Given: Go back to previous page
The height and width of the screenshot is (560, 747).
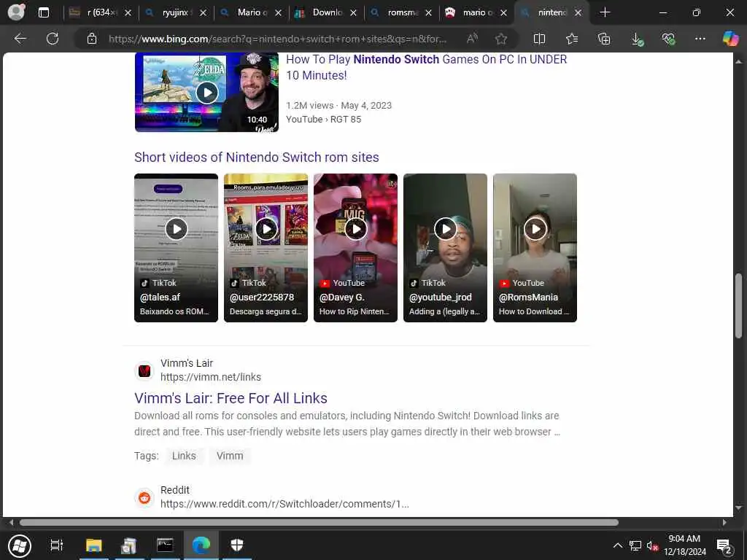Looking at the screenshot, I should [20, 39].
